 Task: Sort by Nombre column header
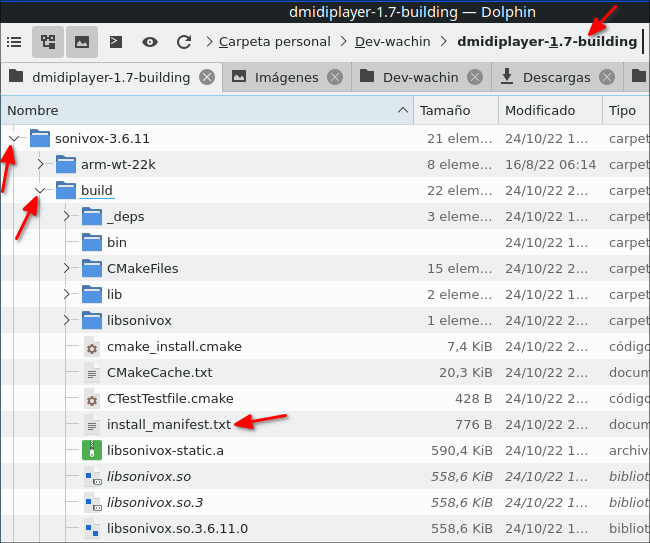click(207, 110)
